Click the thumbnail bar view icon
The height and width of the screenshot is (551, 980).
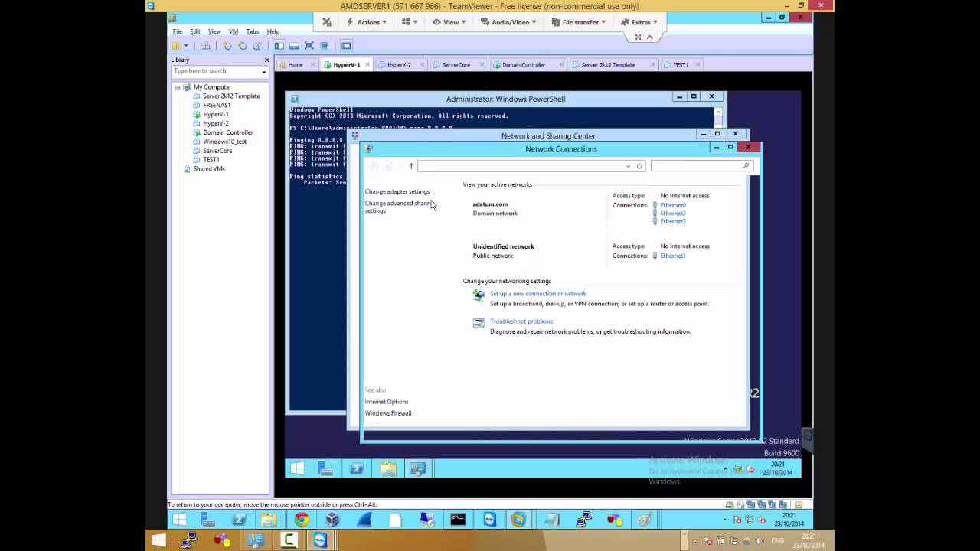[x=294, y=46]
